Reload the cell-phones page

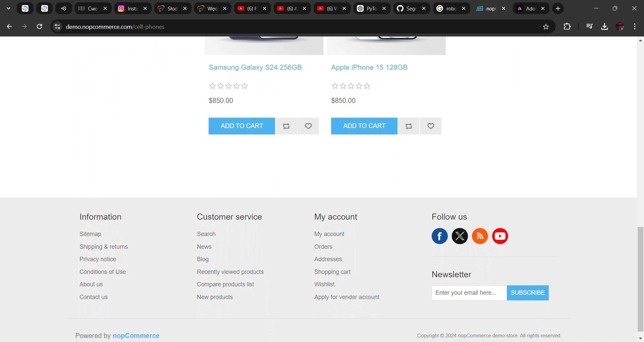[x=39, y=26]
